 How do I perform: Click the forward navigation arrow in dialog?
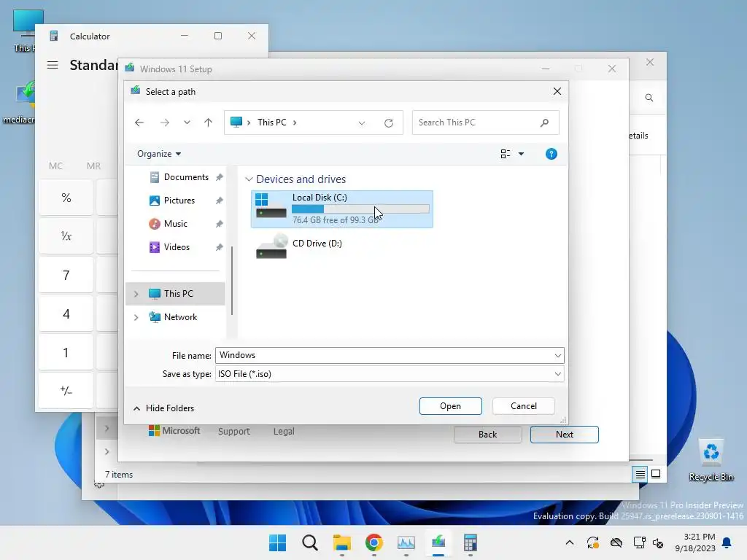tap(165, 122)
